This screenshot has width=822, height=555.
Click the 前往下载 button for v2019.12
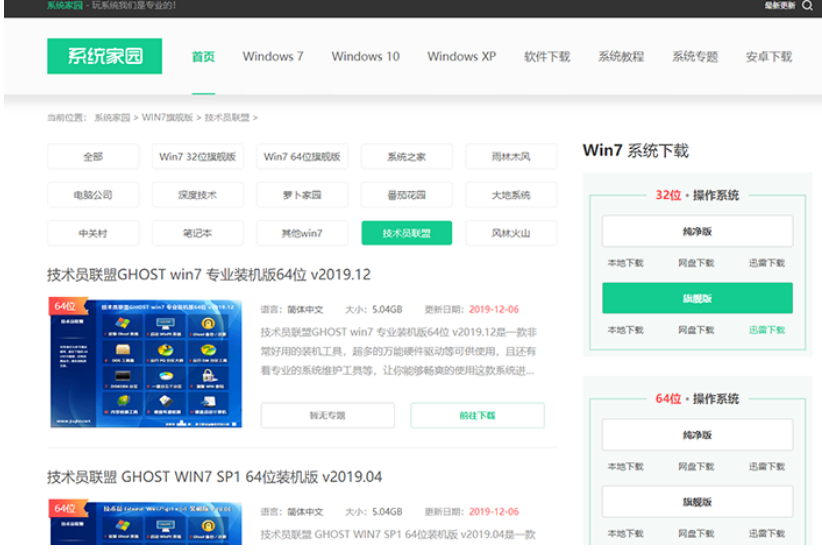pos(477,415)
